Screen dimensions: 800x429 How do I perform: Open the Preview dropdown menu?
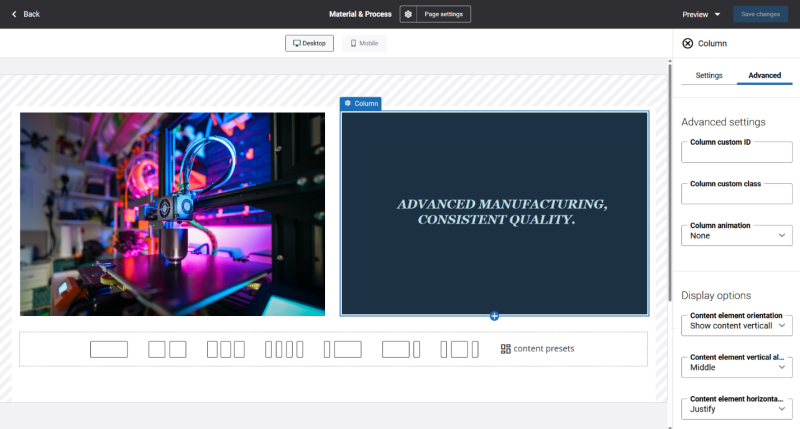tap(701, 14)
